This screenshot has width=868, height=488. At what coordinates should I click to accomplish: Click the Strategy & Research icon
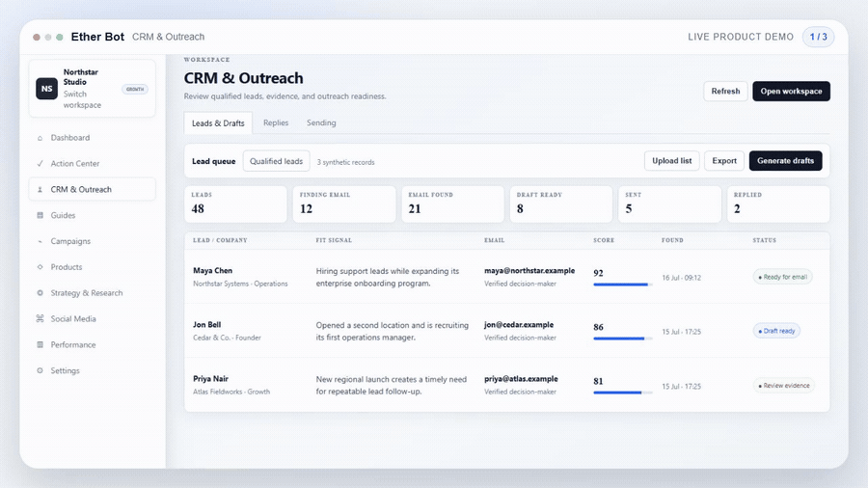[40, 292]
